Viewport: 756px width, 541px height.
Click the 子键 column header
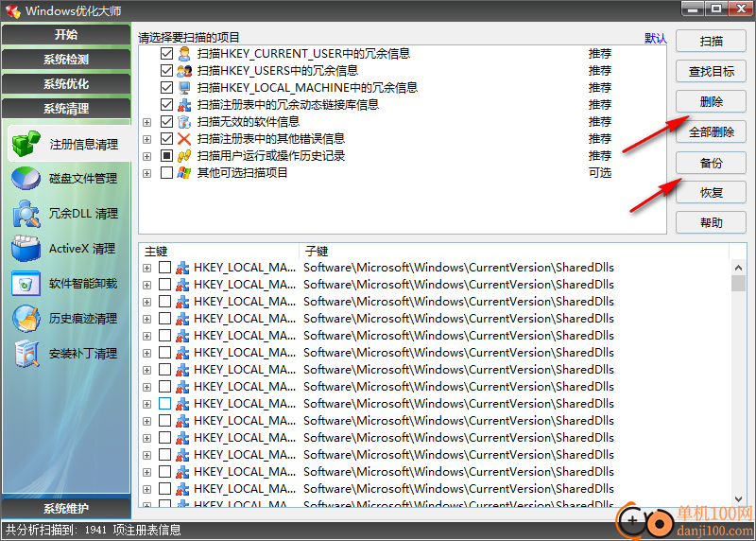pyautogui.click(x=514, y=251)
